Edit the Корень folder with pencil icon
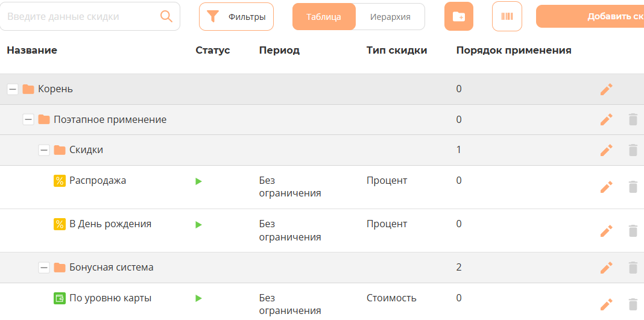Viewport: 644px width, 320px height. [x=606, y=89]
